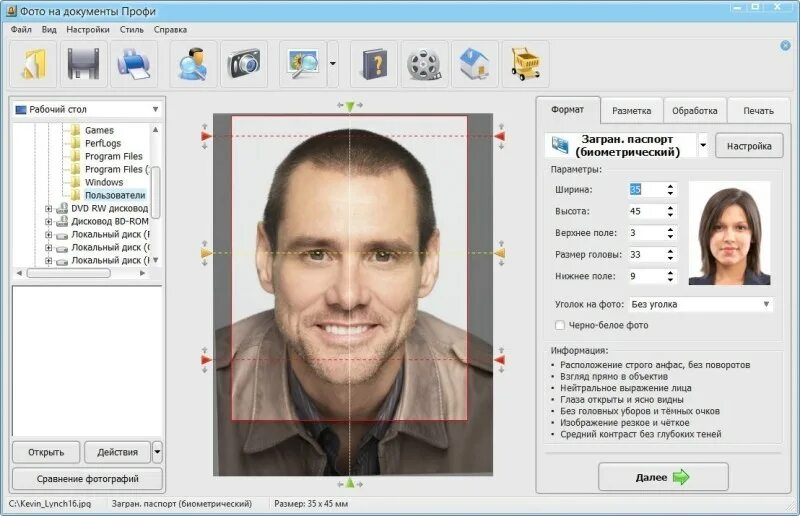Click the Настройка button
The width and height of the screenshot is (800, 516).
coord(749,146)
